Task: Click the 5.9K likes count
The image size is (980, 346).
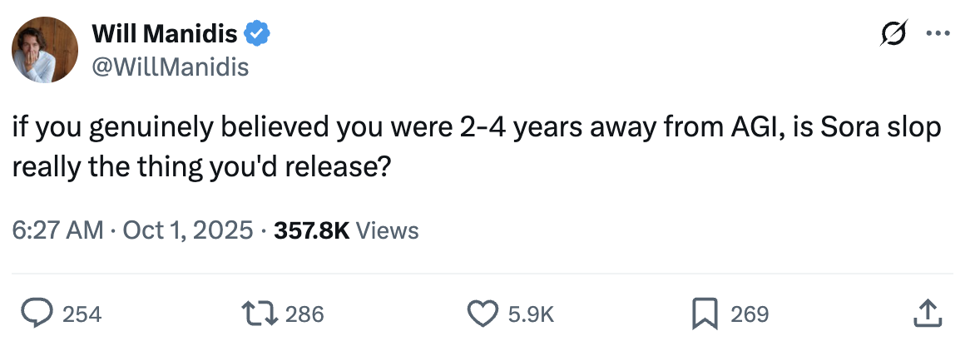Action: [529, 314]
